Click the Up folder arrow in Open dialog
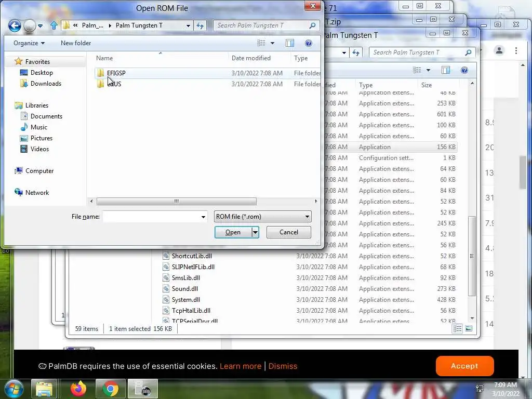 coord(54,25)
